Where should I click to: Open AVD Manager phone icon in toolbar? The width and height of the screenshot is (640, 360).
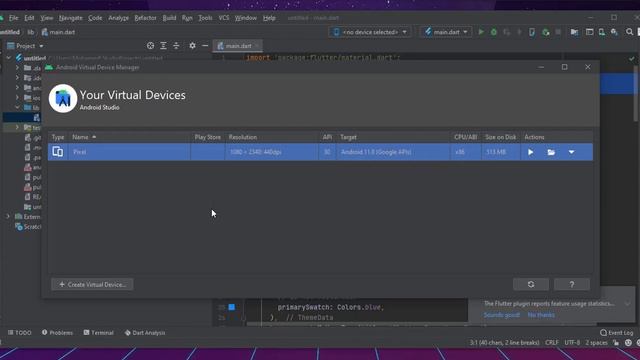pos(602,32)
